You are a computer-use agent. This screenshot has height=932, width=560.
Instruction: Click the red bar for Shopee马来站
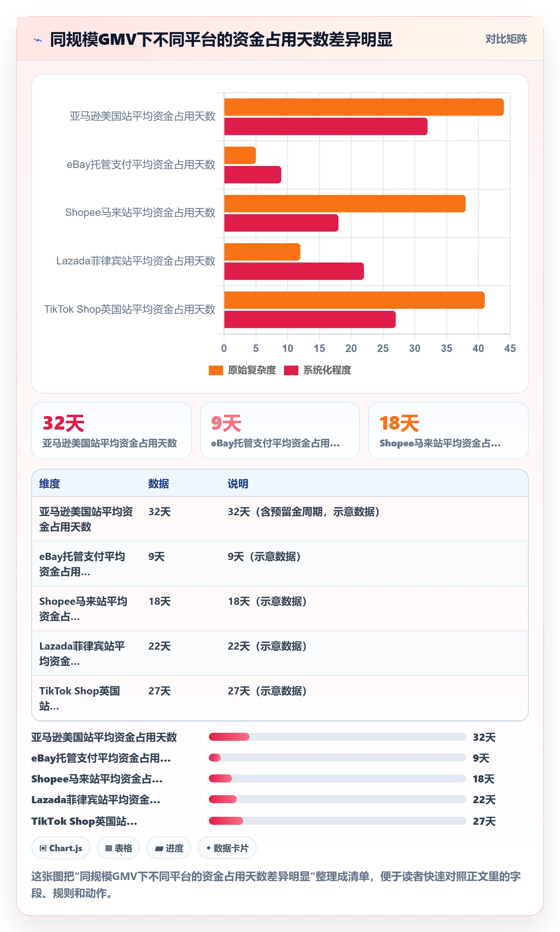281,223
